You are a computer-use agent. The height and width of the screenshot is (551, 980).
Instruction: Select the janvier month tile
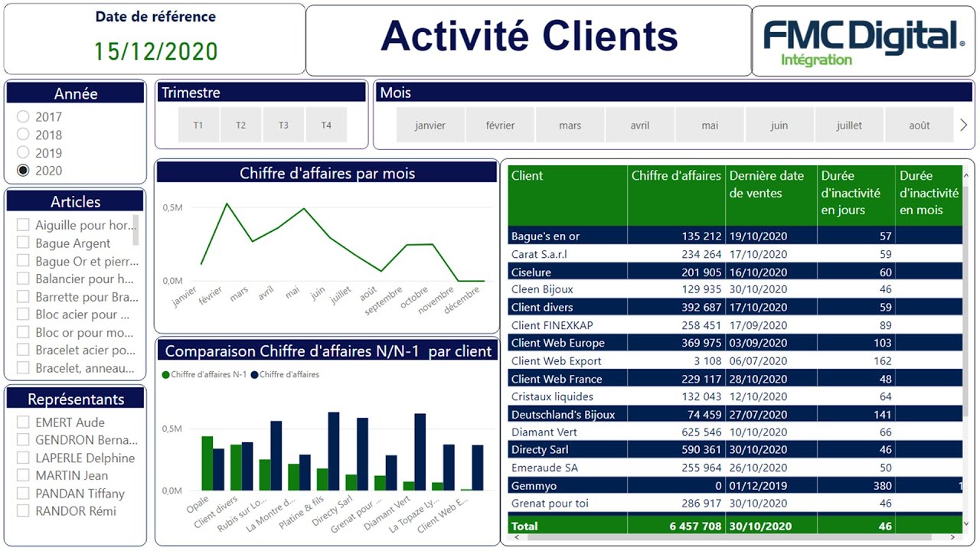[430, 125]
